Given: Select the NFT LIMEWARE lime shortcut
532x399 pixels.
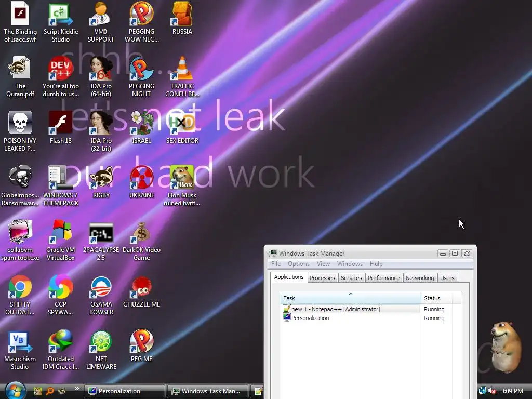Looking at the screenshot, I should [101, 350].
